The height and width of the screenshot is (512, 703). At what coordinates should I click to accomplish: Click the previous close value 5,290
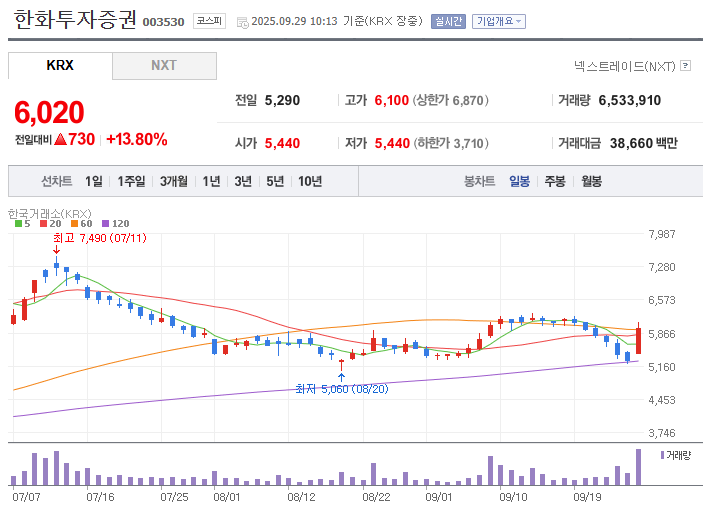click(282, 100)
